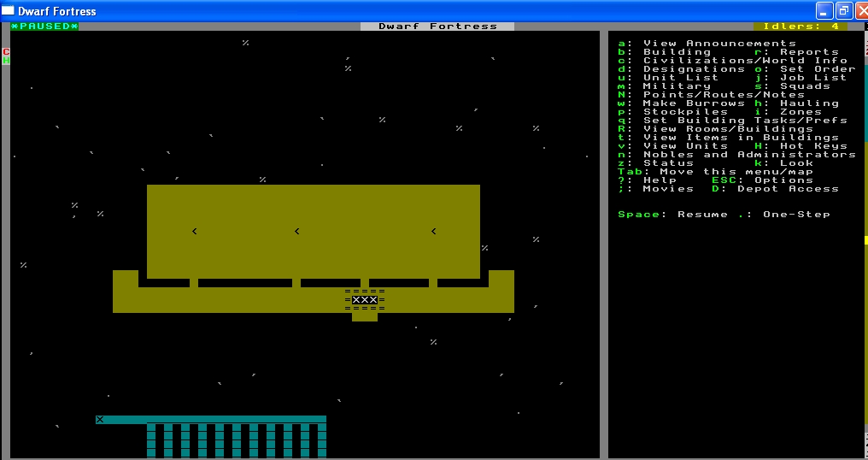Select 'k: Look' entry
This screenshot has width=868, height=460.
[x=784, y=163]
